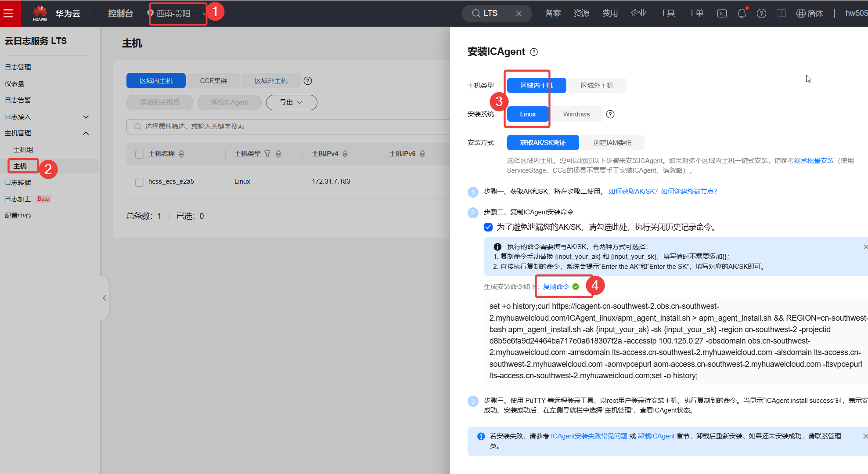Open the 继承批量安装 link
Viewport: 868px width, 474px height.
[814, 160]
